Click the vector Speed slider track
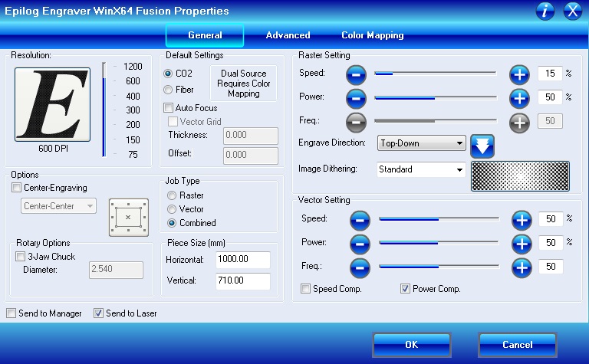 (x=439, y=219)
